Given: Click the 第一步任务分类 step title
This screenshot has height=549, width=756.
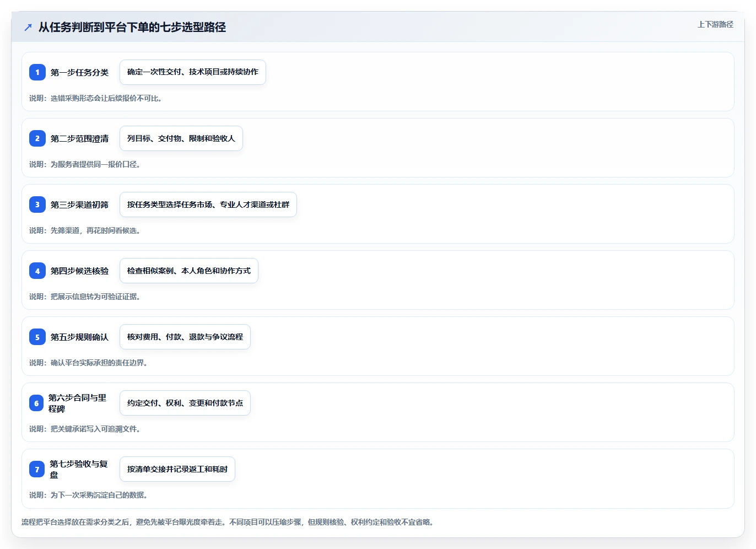Looking at the screenshot, I should tap(79, 72).
